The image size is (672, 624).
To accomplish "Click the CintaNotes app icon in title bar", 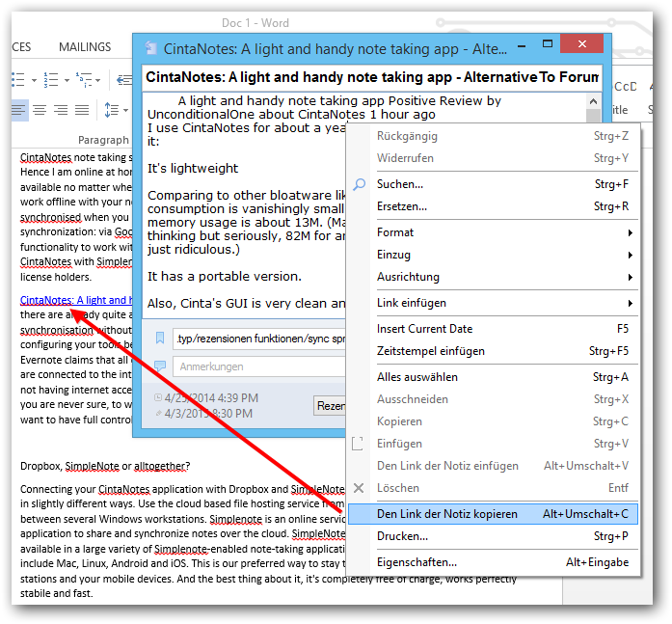I will pyautogui.click(x=150, y=48).
